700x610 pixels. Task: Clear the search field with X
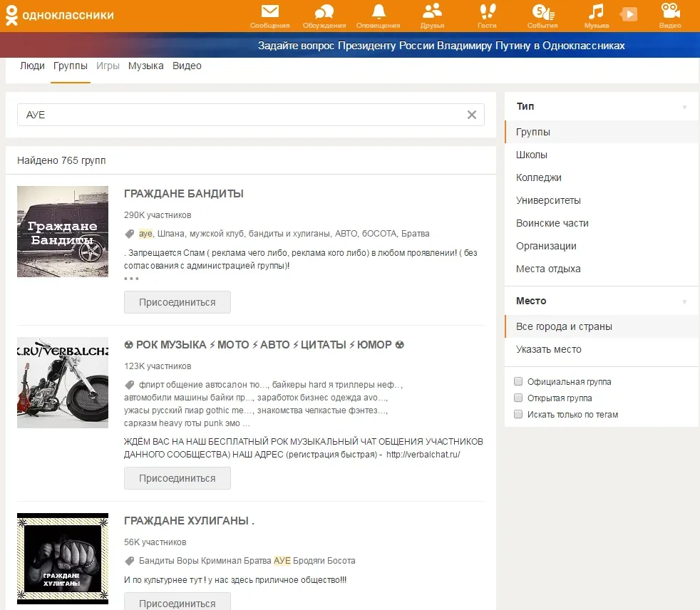(x=471, y=115)
